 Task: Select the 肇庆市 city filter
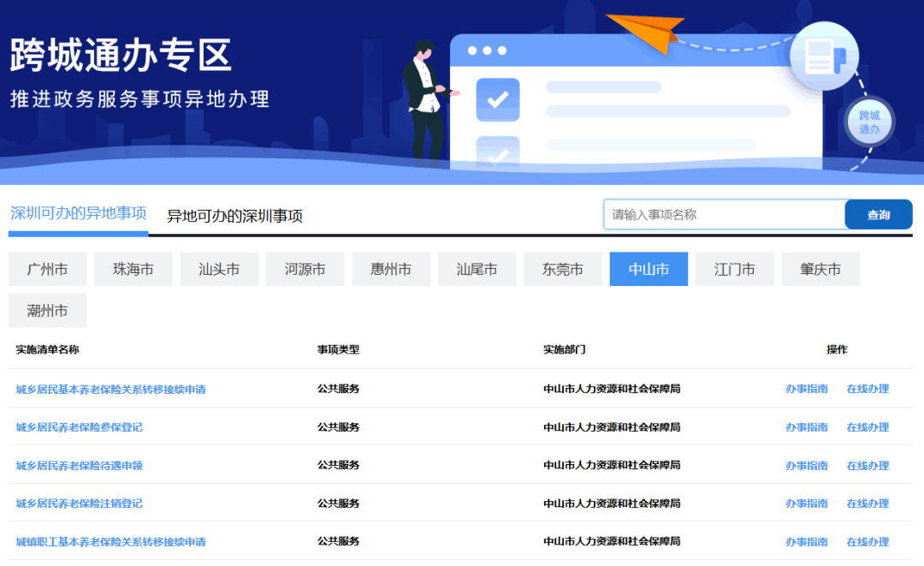pyautogui.click(x=820, y=269)
